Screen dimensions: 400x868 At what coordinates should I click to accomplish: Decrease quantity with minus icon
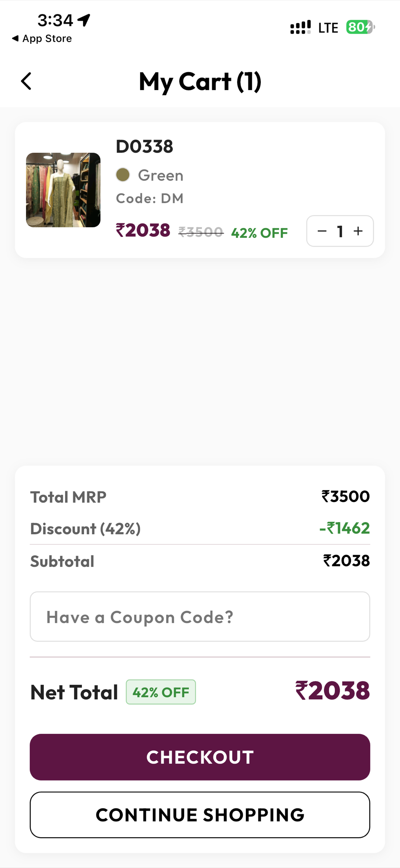tap(322, 231)
